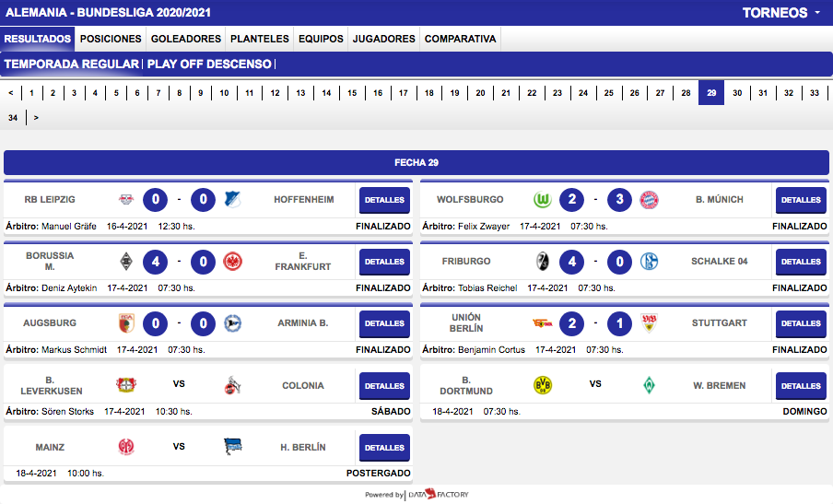Screen dimensions: 833x504
Task: Click the E. Frankfurt eagle crest
Action: [232, 262]
